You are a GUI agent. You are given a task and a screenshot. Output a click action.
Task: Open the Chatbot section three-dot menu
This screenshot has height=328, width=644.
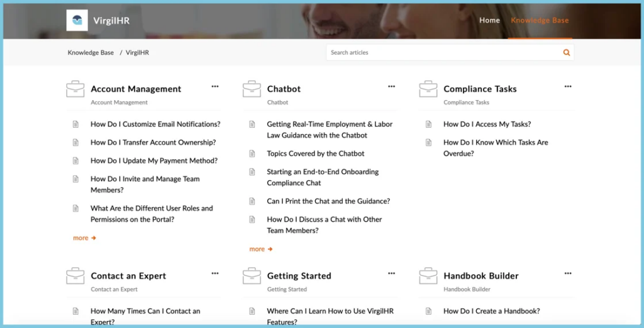pyautogui.click(x=391, y=86)
